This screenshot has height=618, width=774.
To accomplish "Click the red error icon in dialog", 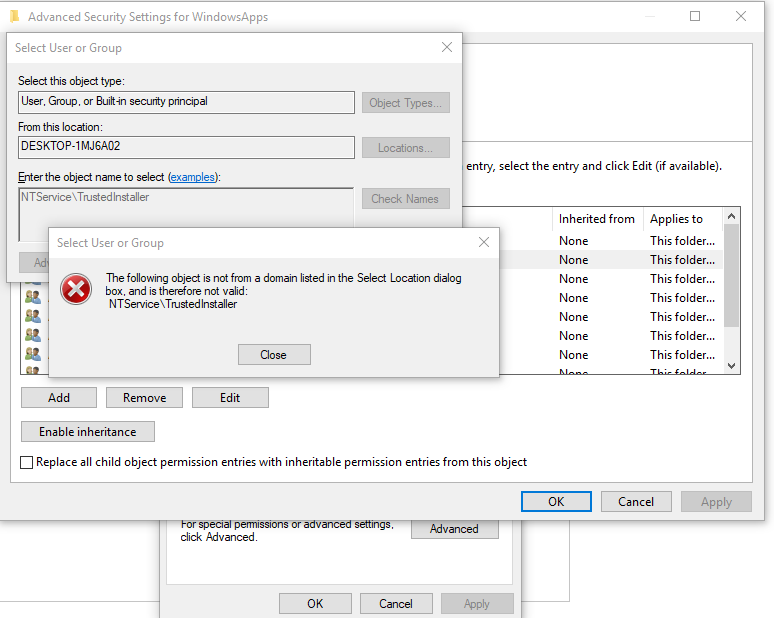I will click(76, 289).
